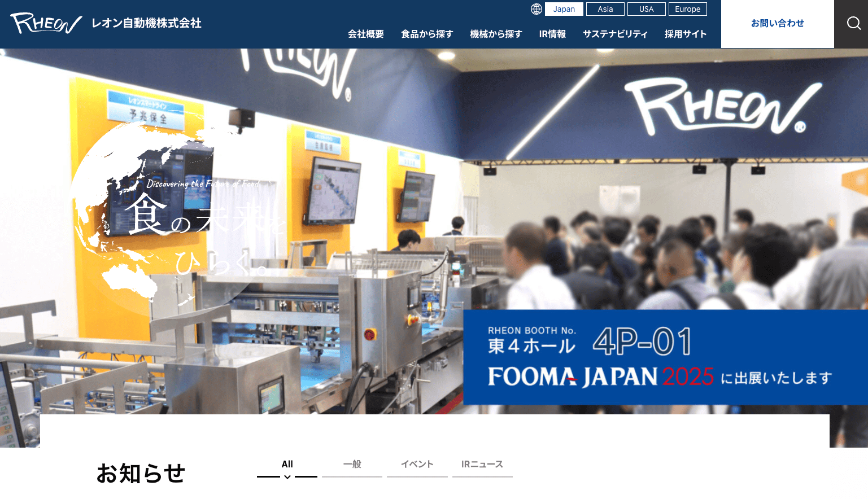
Task: Click the レオン自動機株式会社 company name
Action: [147, 23]
